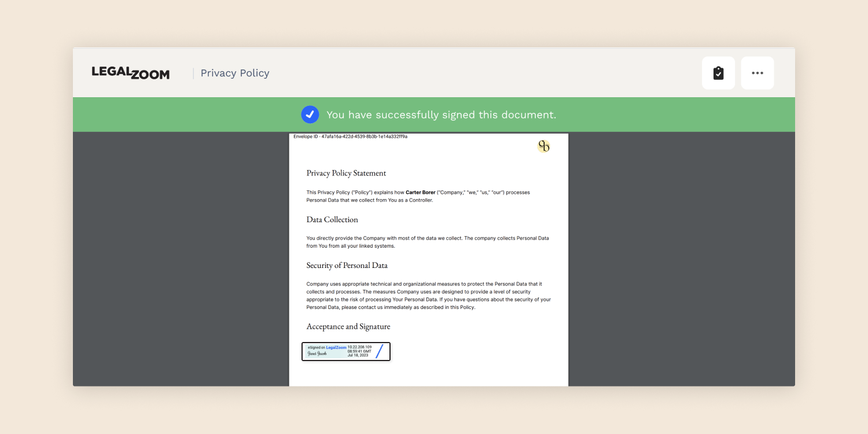868x434 pixels.
Task: Click the Acceptance and Signature heading
Action: 348,326
